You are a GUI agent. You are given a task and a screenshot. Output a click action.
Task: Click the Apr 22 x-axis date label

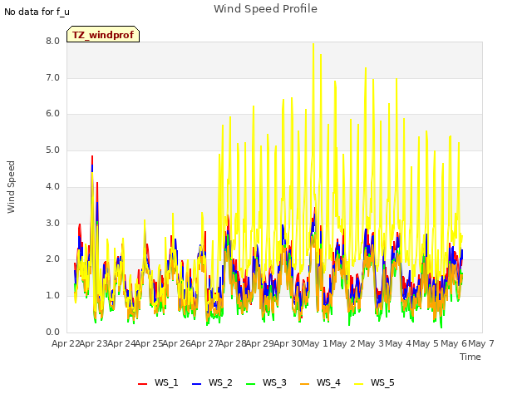66,343
